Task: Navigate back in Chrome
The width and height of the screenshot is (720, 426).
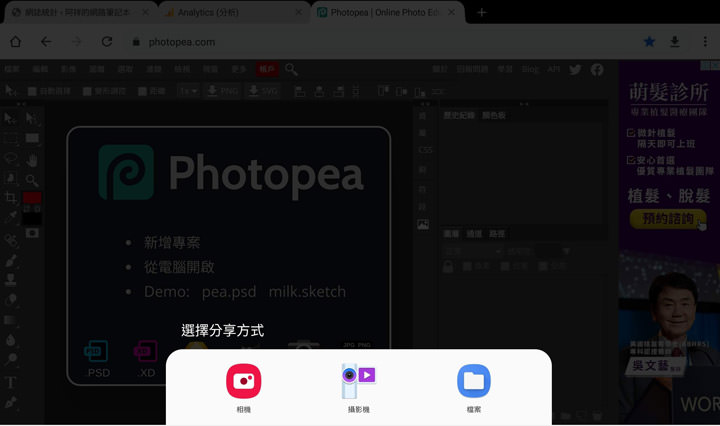Action: point(46,42)
